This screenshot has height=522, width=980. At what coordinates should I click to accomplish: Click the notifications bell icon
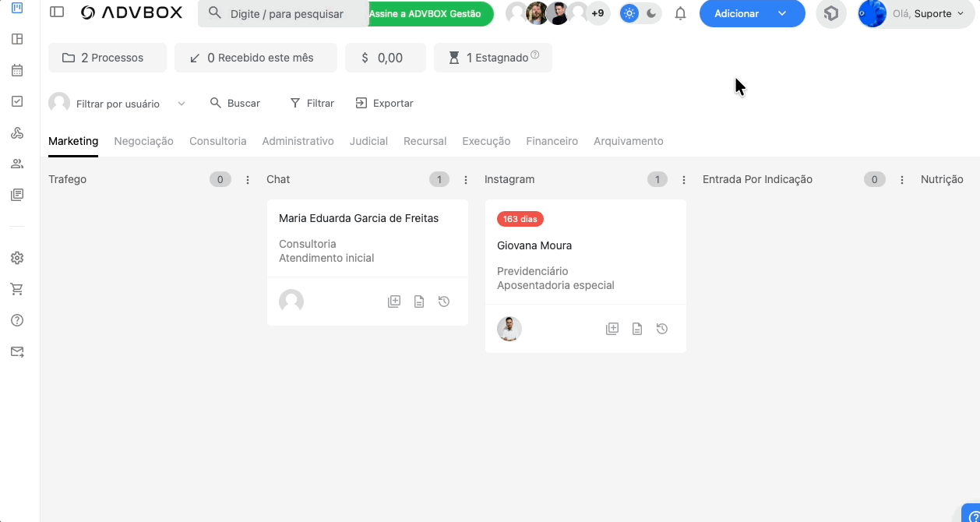(680, 13)
